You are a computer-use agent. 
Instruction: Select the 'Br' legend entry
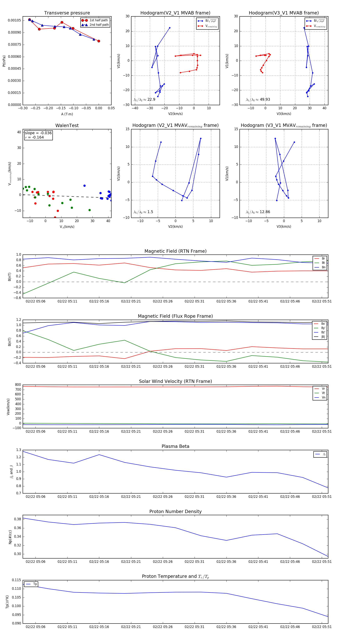320,259
